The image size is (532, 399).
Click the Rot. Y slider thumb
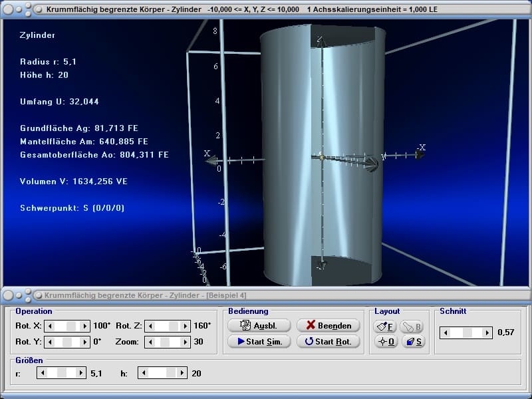(x=67, y=342)
